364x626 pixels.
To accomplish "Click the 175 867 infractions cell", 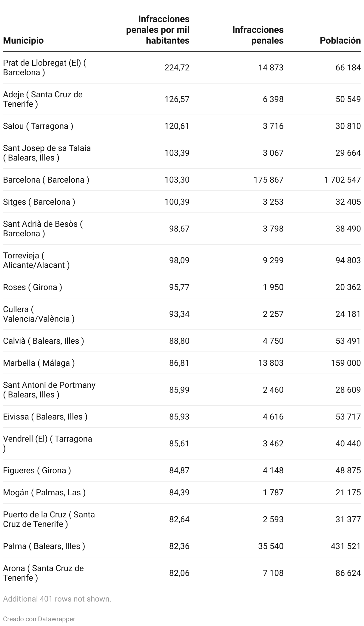I will point(269,180).
